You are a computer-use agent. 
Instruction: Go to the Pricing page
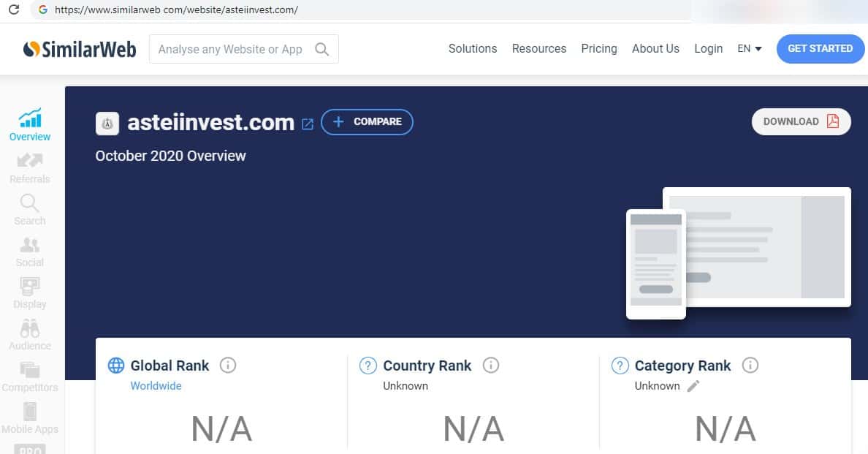tap(599, 49)
